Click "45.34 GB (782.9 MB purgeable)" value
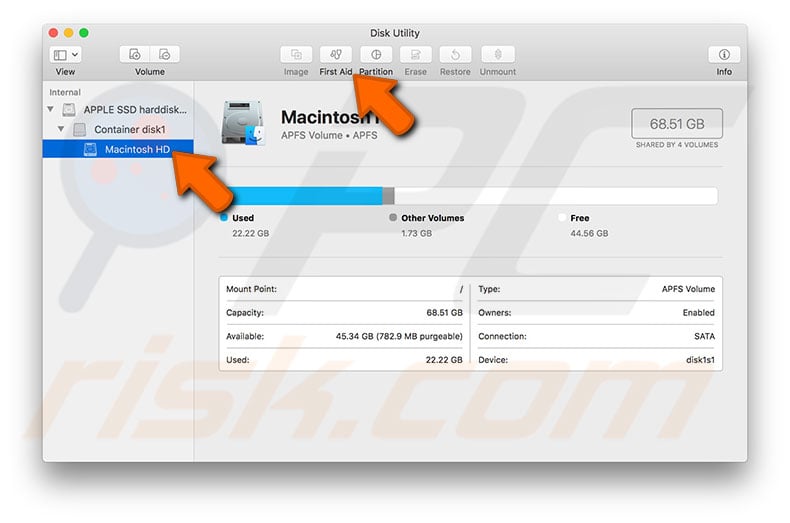This screenshot has height=523, width=790. click(x=399, y=336)
